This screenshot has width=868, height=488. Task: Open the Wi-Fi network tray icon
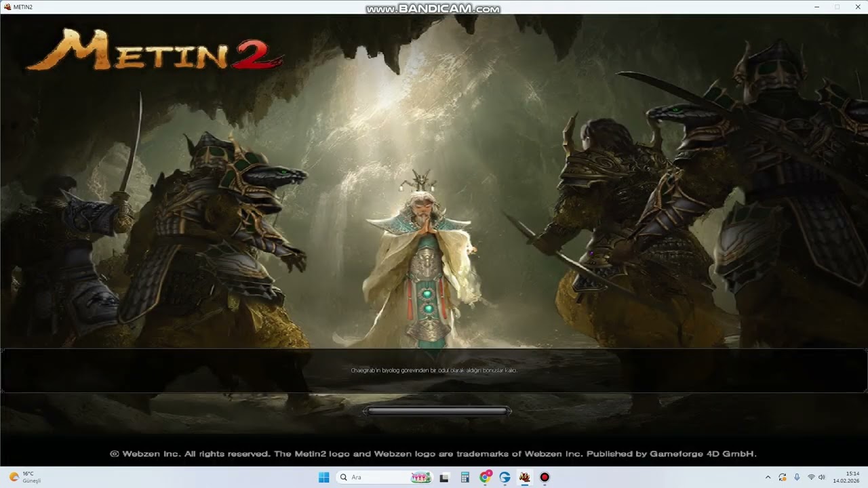(811, 477)
